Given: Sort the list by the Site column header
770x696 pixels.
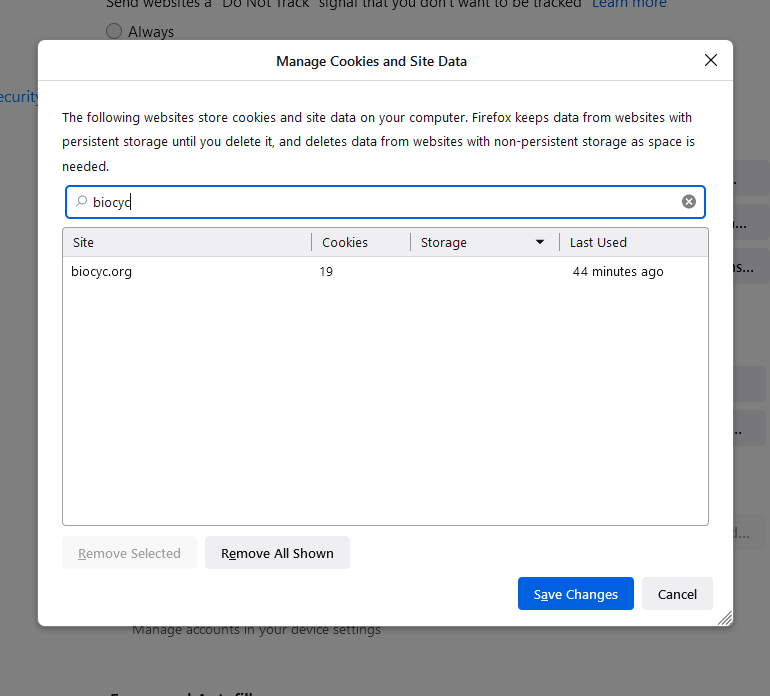Looking at the screenshot, I should [x=187, y=243].
